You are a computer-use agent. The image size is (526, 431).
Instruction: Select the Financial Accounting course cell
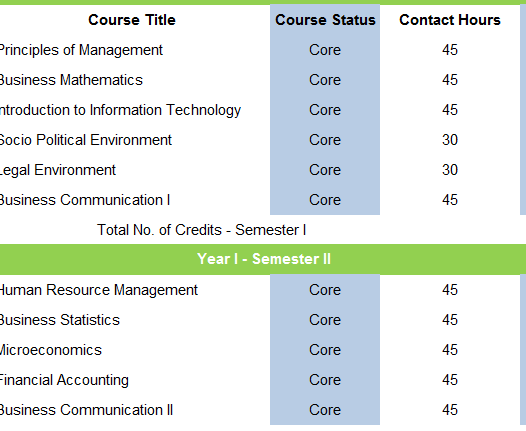134,380
